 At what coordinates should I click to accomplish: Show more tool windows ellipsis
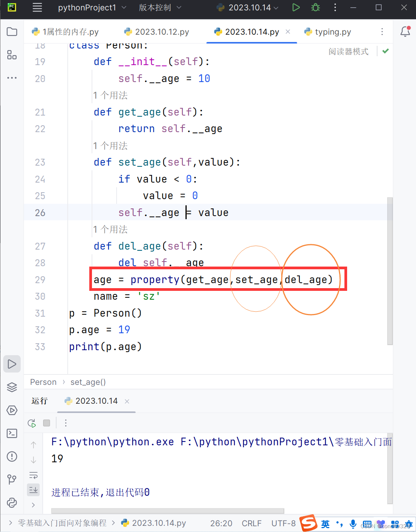12,78
